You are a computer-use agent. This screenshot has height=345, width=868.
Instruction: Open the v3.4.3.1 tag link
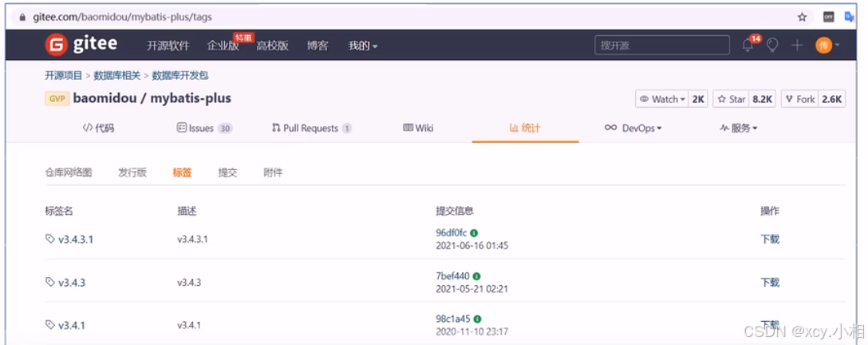pyautogui.click(x=76, y=240)
